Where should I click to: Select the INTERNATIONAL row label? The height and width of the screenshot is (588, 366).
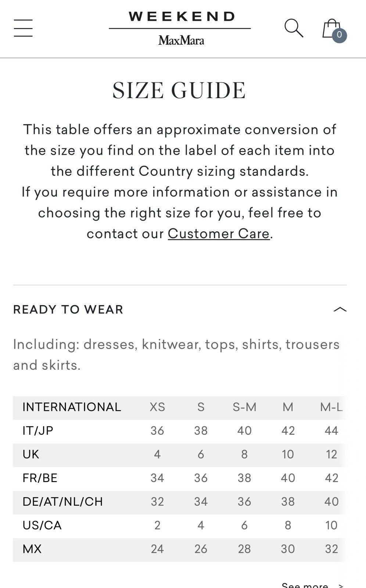point(72,407)
